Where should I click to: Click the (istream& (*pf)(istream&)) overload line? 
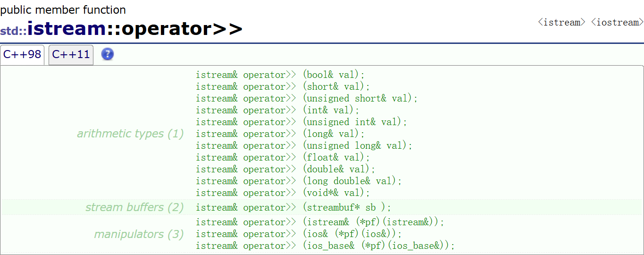[320, 222]
